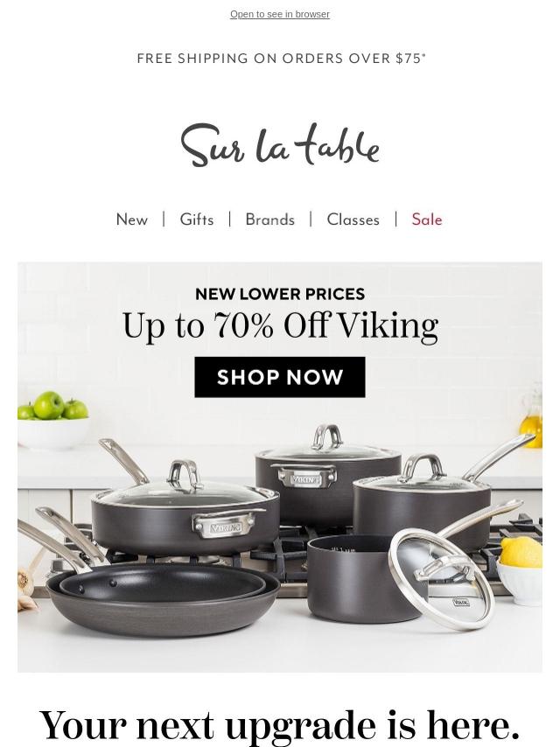The image size is (560, 747).
Task: Click the Viking sauté pan with lid
Action: pos(185,512)
